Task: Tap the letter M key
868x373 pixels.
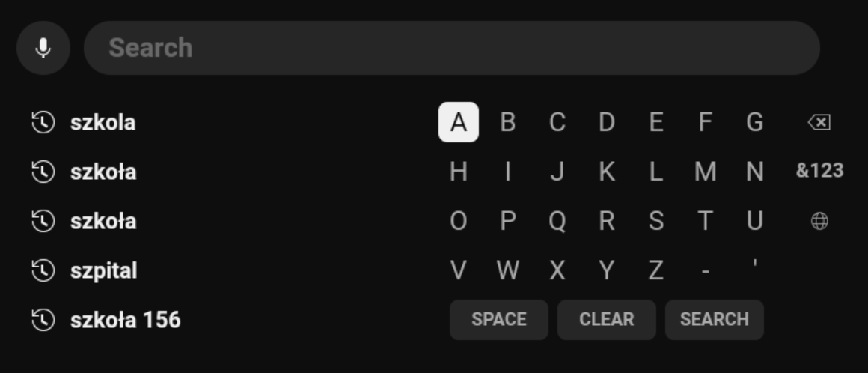Action: 705,172
